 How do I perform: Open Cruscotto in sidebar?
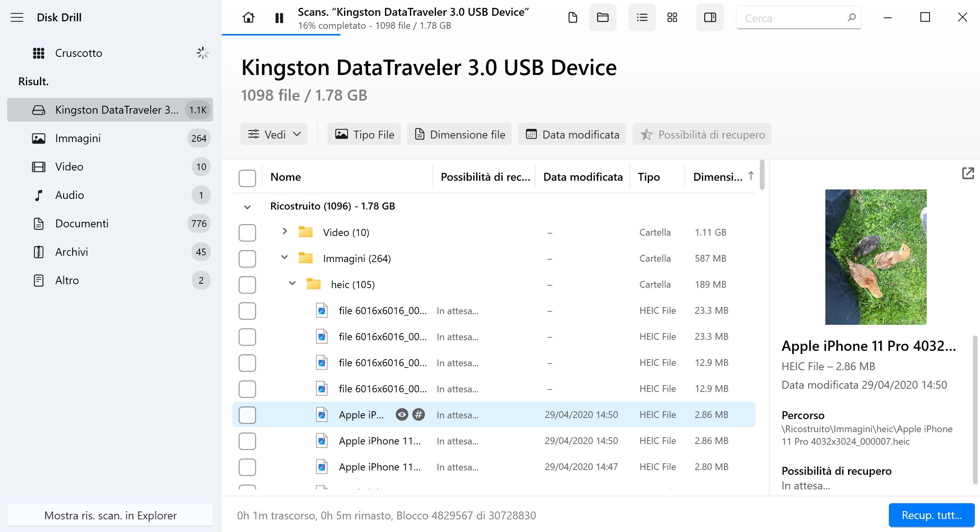pyautogui.click(x=110, y=53)
